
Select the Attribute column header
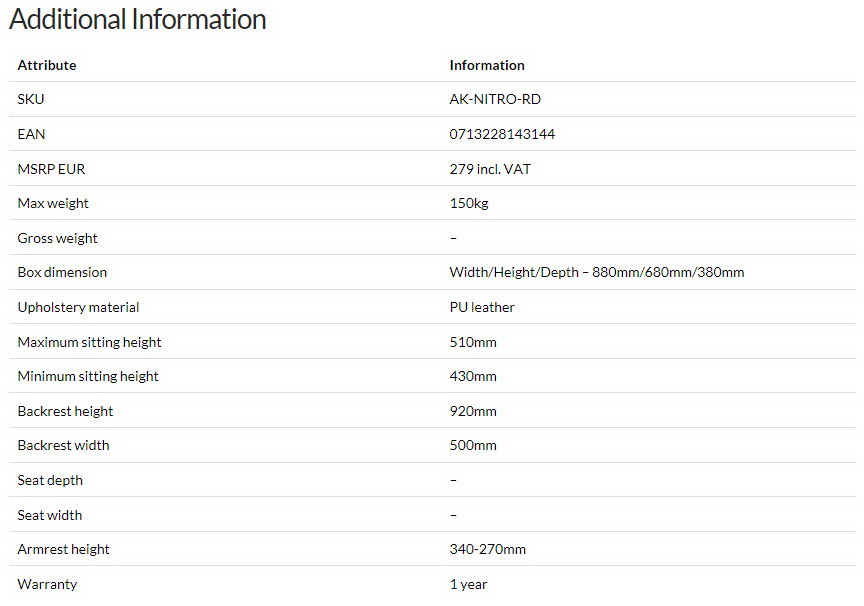pos(47,65)
